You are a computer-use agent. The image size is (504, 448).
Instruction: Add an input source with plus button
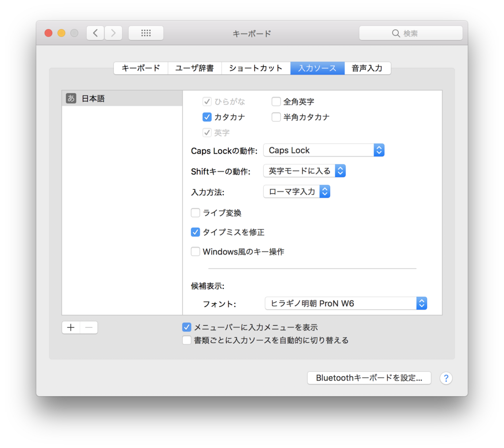71,327
